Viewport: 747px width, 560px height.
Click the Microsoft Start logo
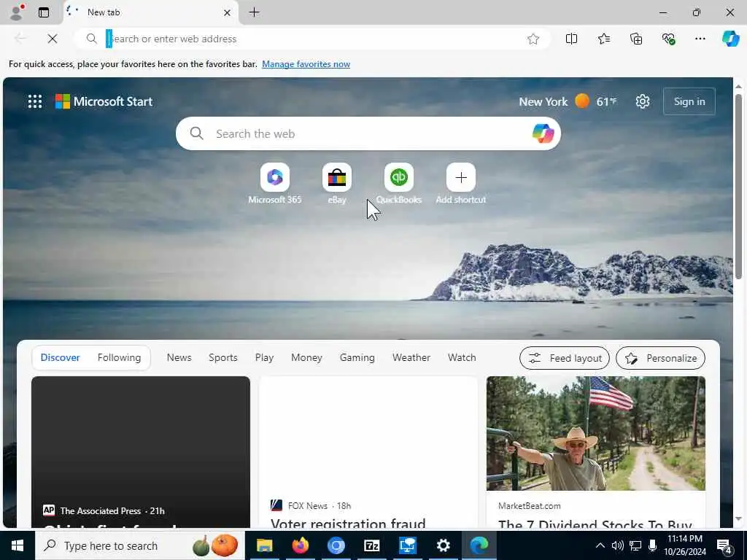click(x=104, y=101)
